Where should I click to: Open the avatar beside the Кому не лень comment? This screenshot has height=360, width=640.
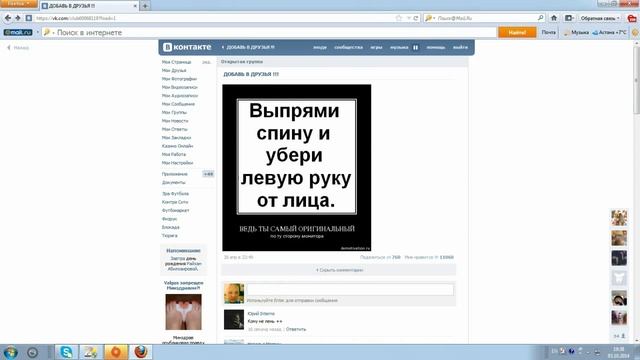tap(234, 320)
